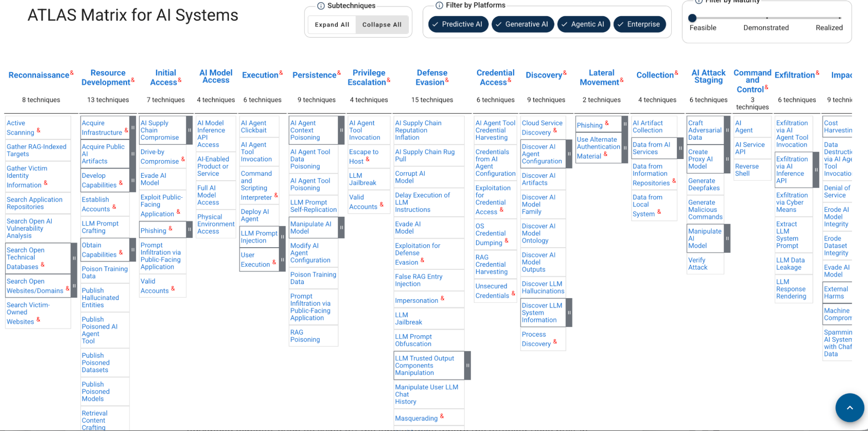Open the Generate Deepfakes technique link
This screenshot has width=868, height=431.
click(x=704, y=184)
